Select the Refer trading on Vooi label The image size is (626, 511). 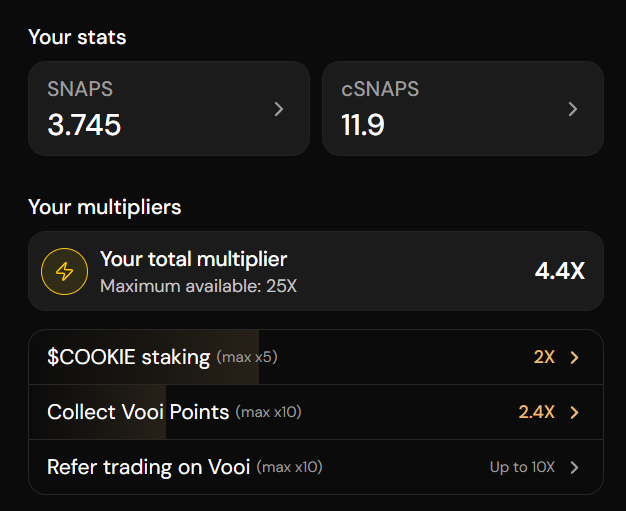pos(149,467)
